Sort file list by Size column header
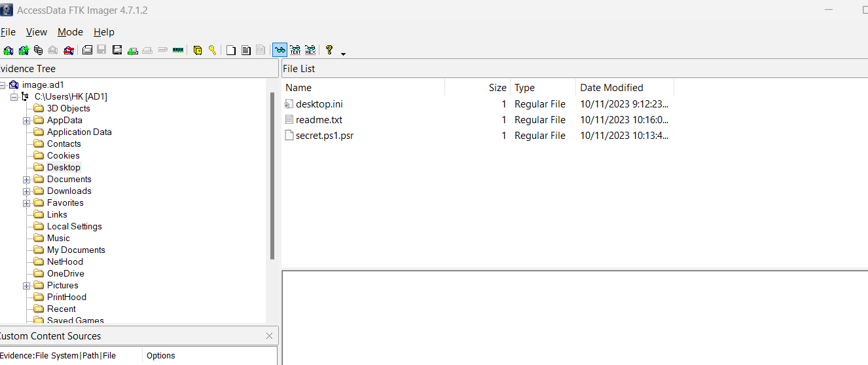The width and height of the screenshot is (868, 365). [478, 88]
